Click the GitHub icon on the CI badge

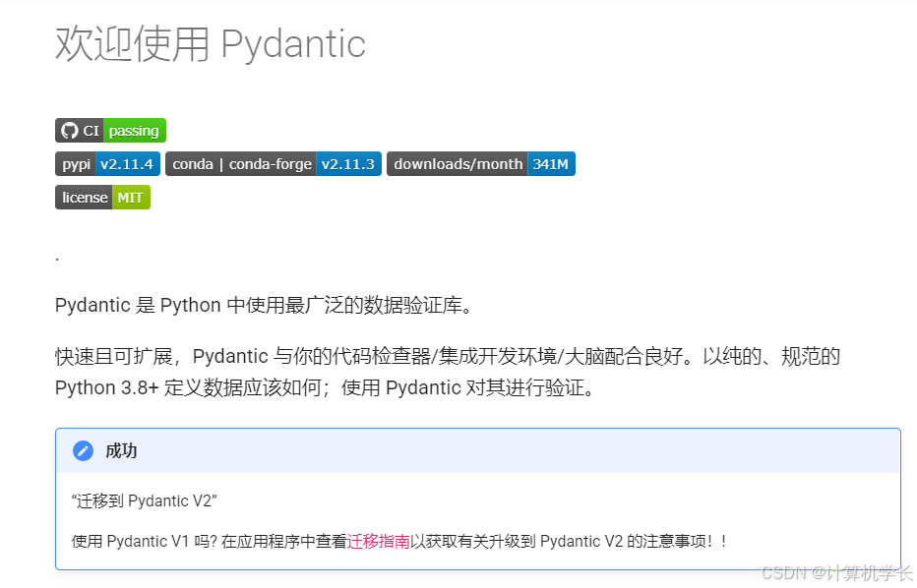click(69, 130)
